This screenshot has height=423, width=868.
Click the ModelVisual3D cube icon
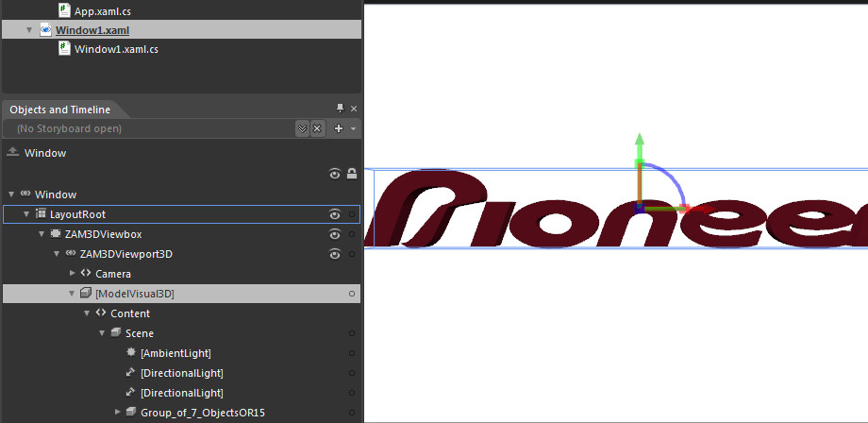pos(86,293)
